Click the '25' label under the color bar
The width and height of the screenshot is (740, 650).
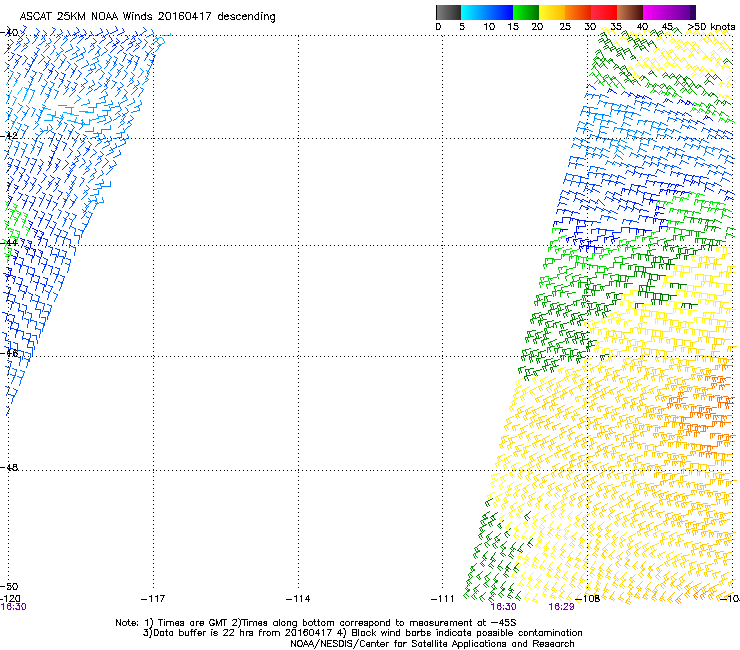(565, 27)
